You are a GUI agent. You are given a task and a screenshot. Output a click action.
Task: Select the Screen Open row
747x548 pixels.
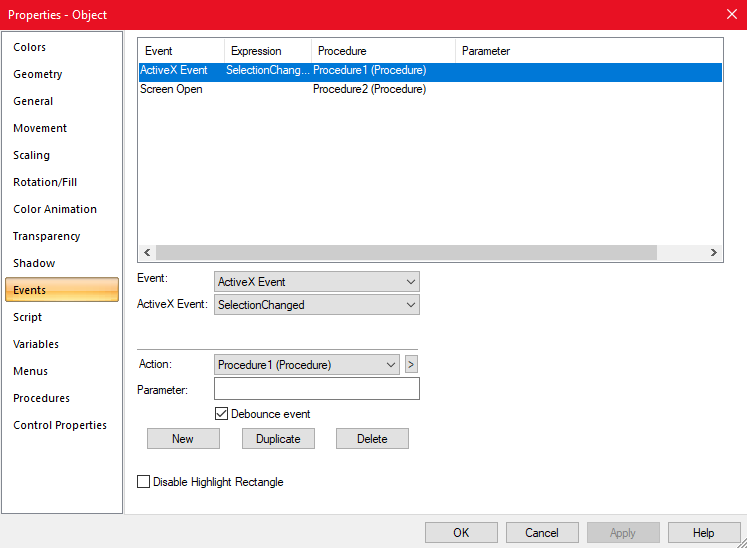click(430, 89)
